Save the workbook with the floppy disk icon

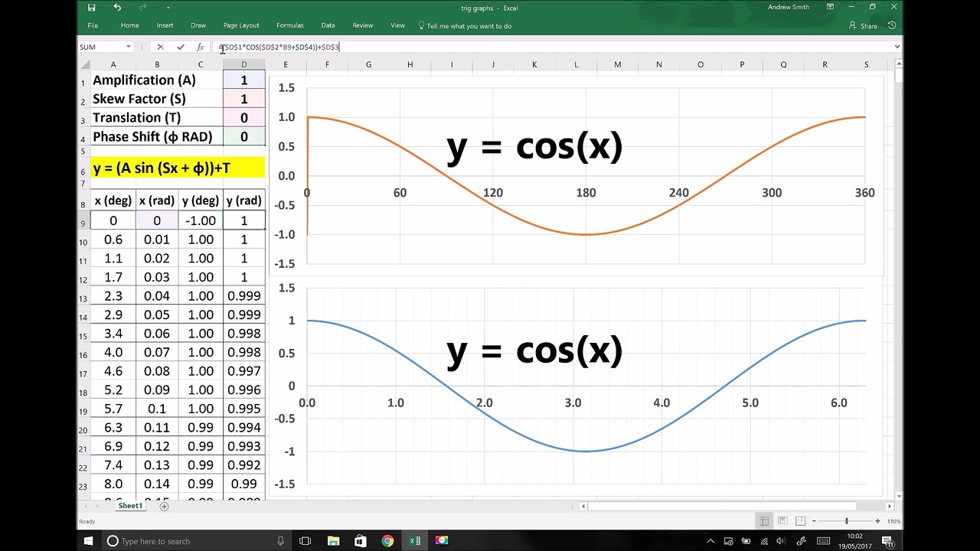[92, 8]
